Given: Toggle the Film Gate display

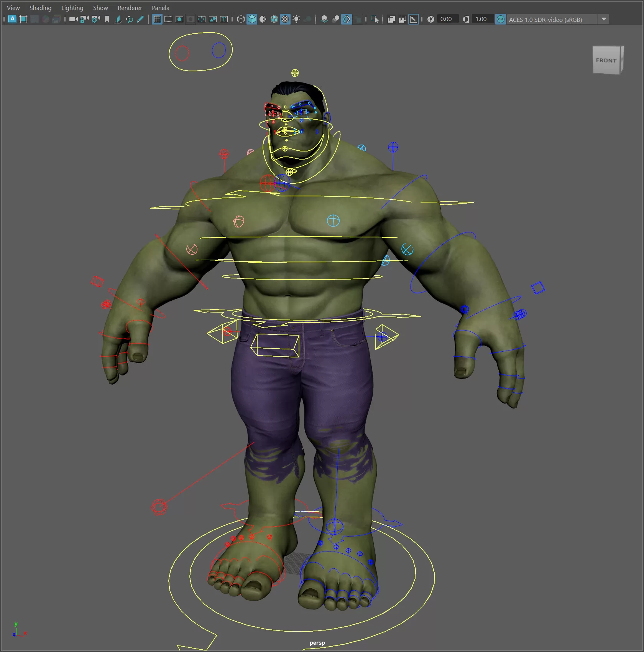Looking at the screenshot, I should tap(168, 19).
